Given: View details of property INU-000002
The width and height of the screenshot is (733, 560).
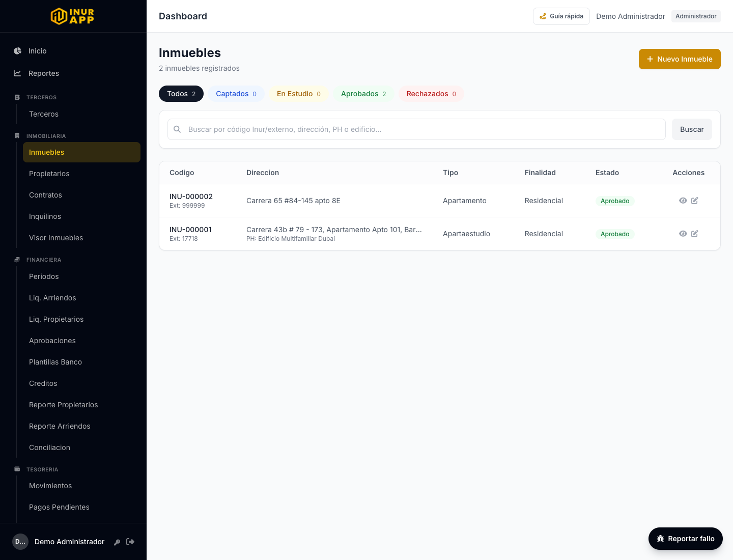Looking at the screenshot, I should [x=683, y=201].
